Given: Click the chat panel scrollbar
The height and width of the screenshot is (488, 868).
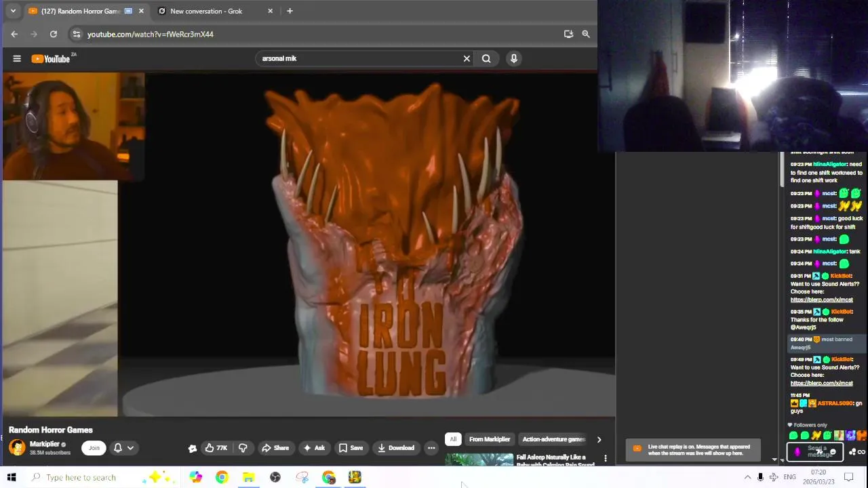Looking at the screenshot, I should (x=781, y=169).
